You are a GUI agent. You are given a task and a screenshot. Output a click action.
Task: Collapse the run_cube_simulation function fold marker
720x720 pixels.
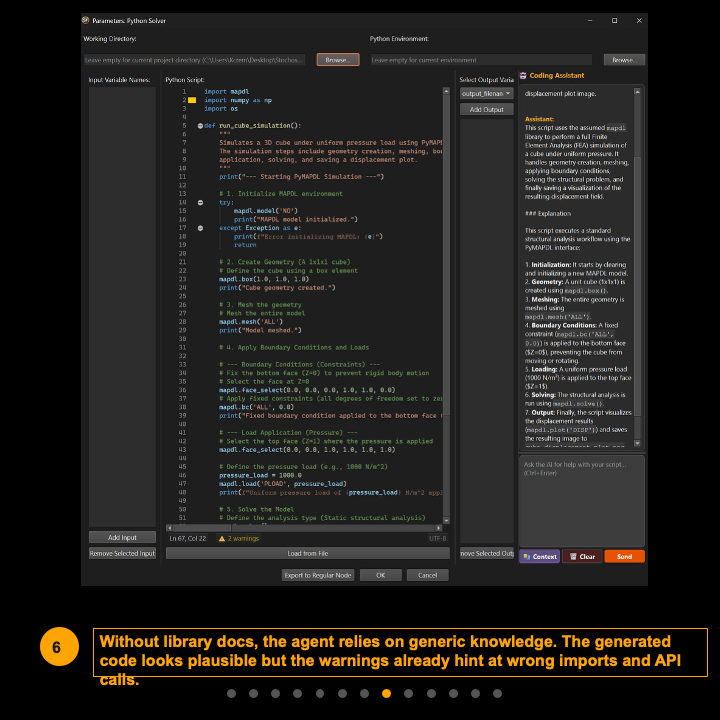[200, 126]
